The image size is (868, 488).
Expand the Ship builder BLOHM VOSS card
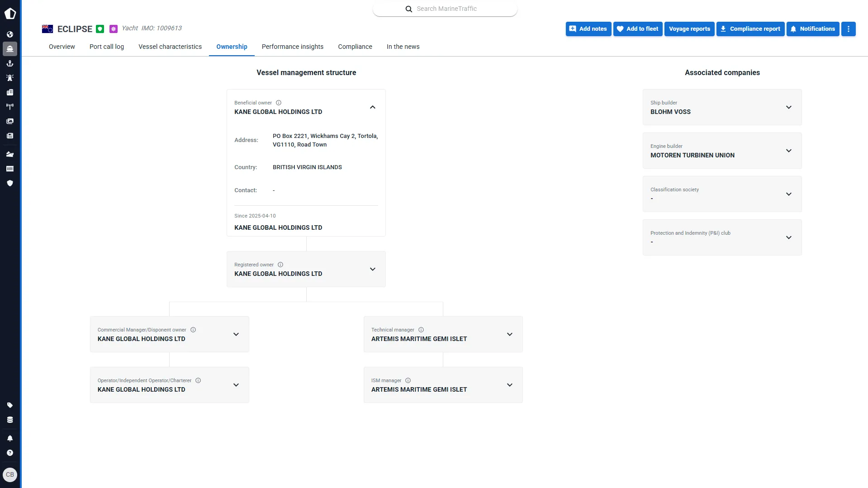(789, 107)
